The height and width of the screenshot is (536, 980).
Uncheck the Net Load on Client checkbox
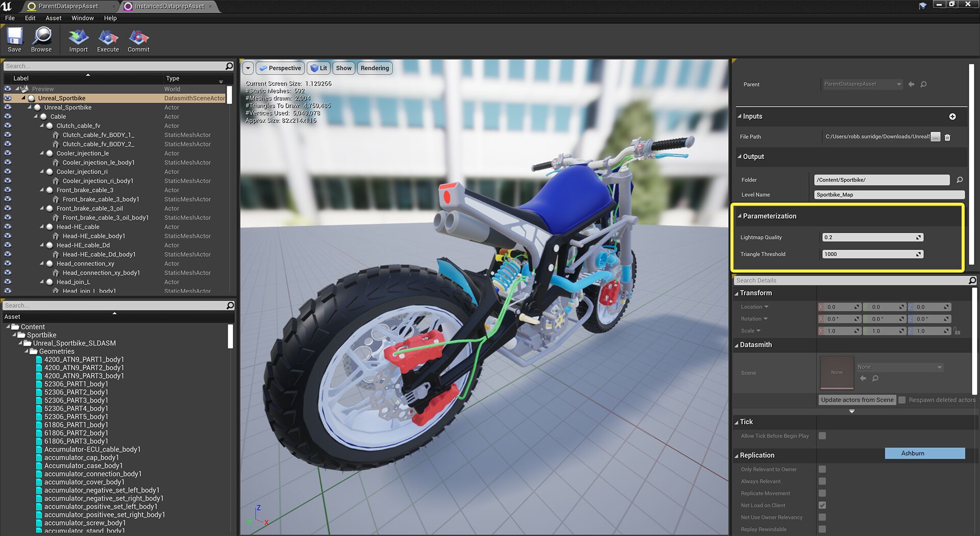pos(822,505)
